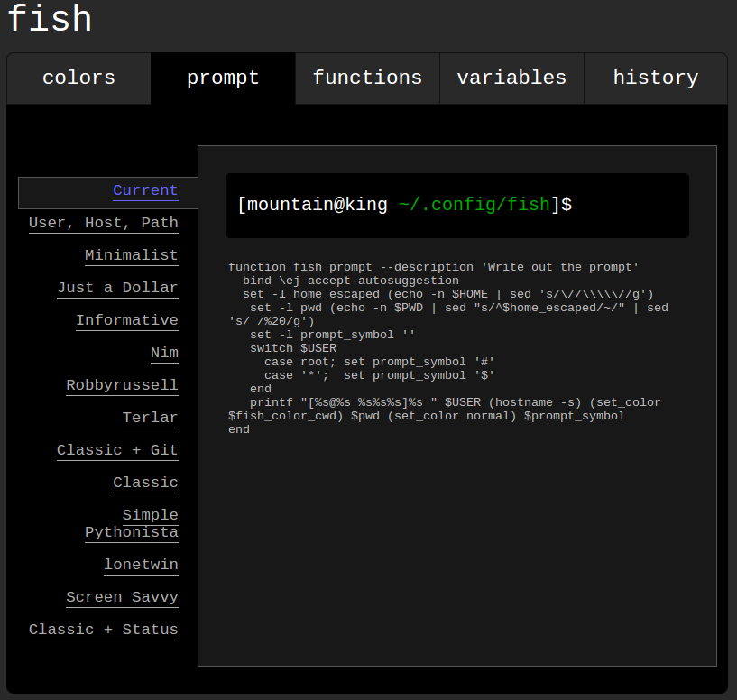This screenshot has height=700, width=737.
Task: Click the 'bind \ej accept-autosuggestion' line
Action: (351, 281)
